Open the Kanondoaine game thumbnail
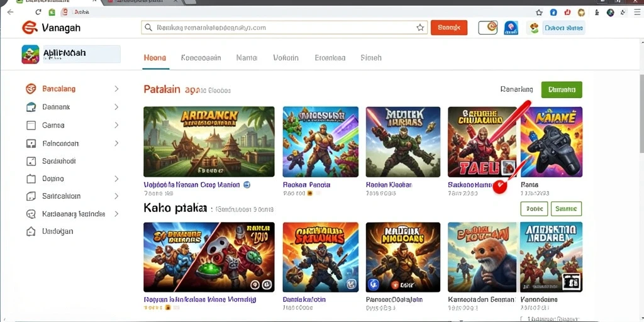This screenshot has height=322, width=644. 551,257
